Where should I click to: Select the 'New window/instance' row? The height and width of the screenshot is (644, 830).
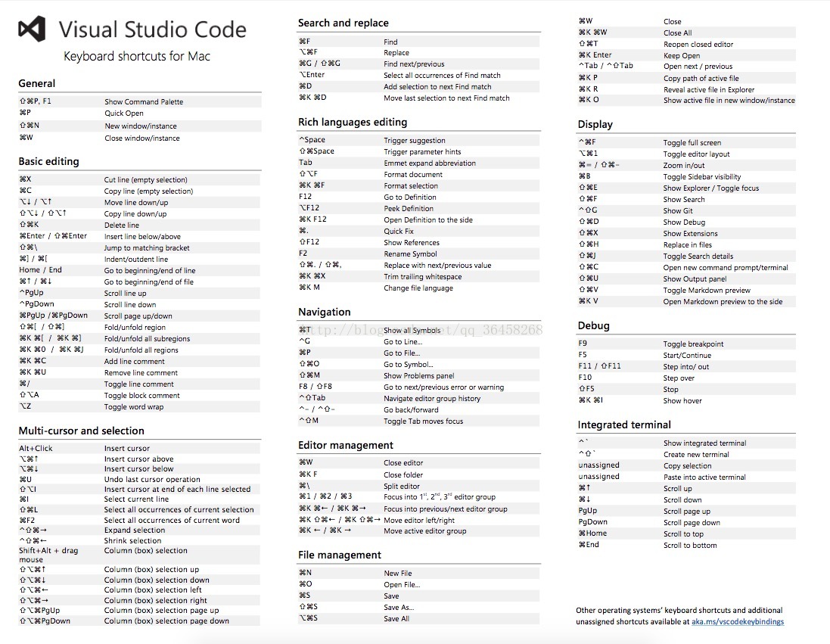coord(140,126)
